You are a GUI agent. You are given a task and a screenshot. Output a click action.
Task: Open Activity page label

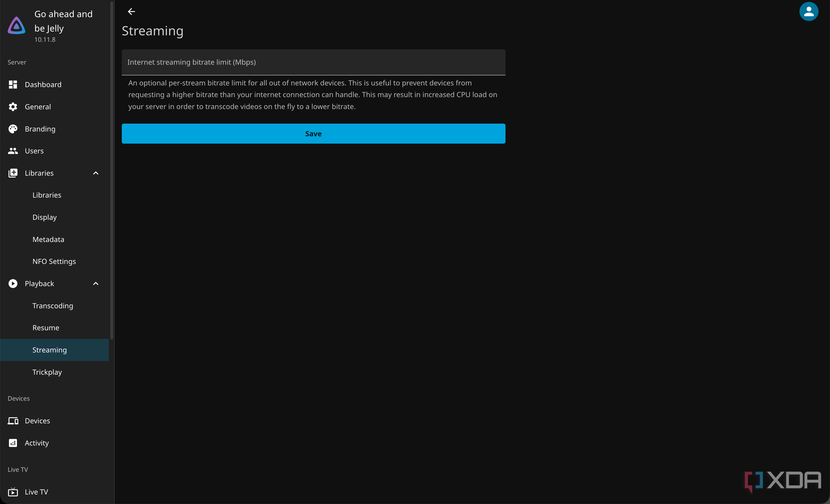[x=37, y=443]
